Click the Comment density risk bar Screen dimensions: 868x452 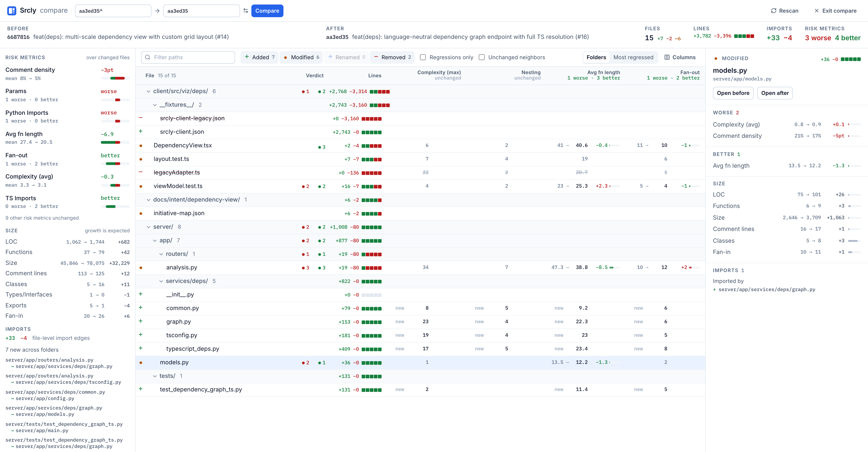point(115,78)
